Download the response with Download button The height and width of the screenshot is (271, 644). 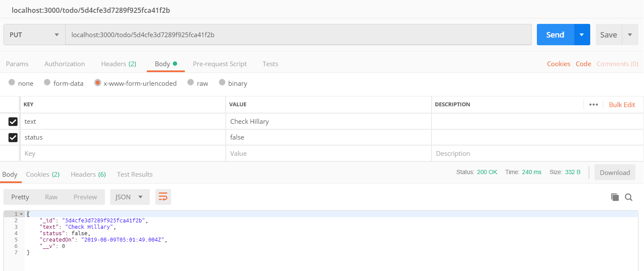615,172
